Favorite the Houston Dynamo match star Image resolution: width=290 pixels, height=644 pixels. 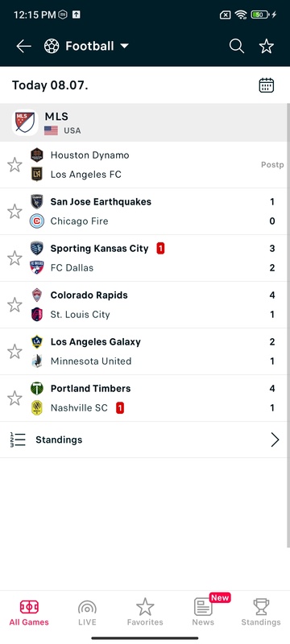[14, 165]
